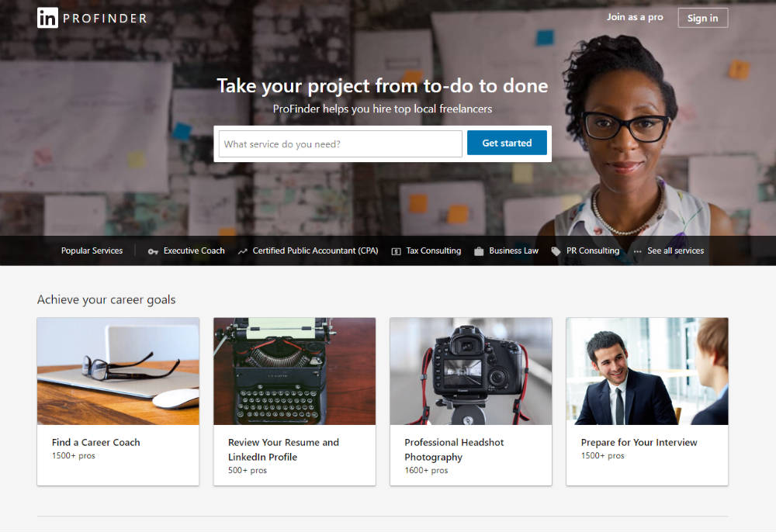776x532 pixels.
Task: Open the Executive Coach service
Action: [194, 250]
